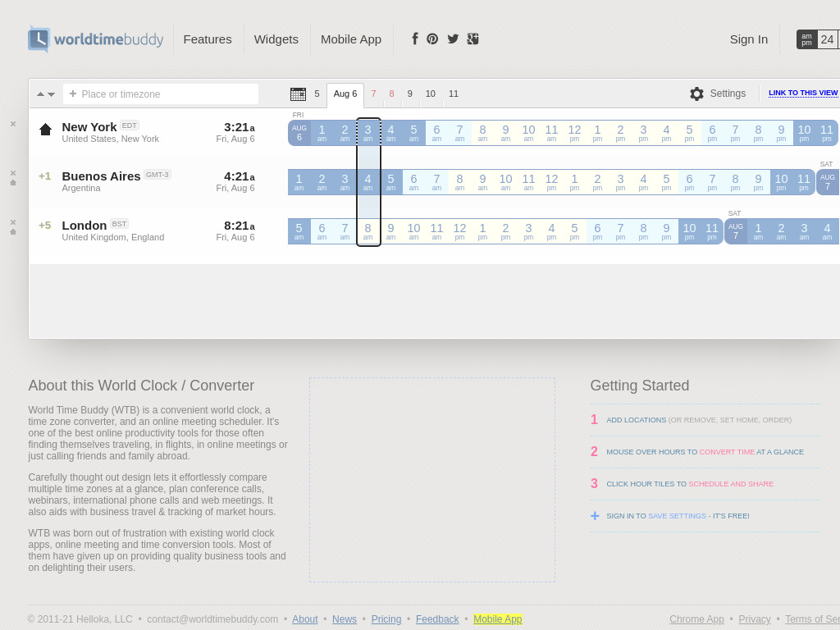The image size is (840, 630).
Task: Click the Buenos Aires city name
Action: point(101,176)
